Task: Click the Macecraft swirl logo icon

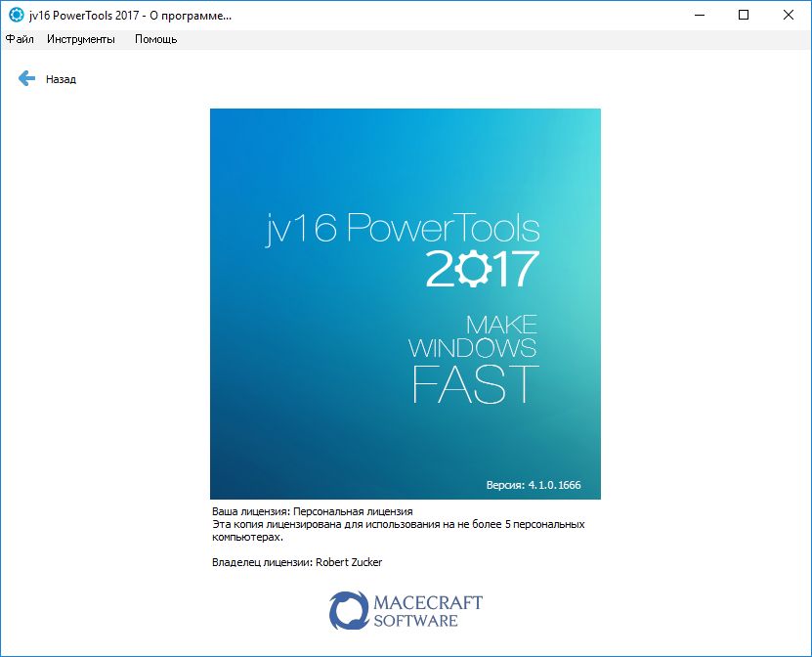Action: pos(348,608)
